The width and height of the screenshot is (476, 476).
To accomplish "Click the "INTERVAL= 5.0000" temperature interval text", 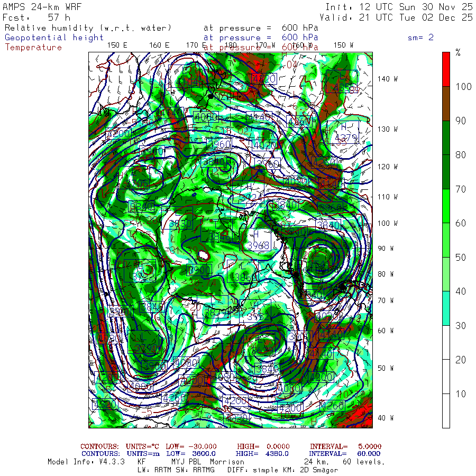I will coord(345,446).
